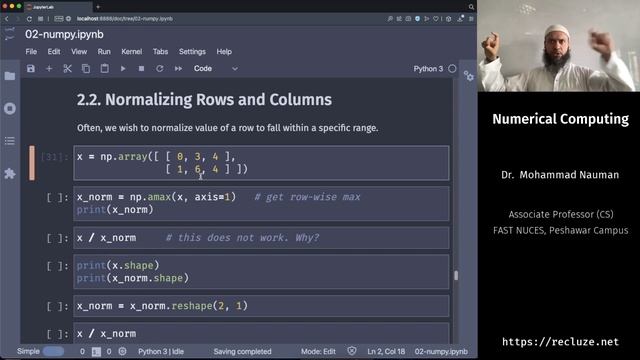The width and height of the screenshot is (640, 360).
Task: Click the Python 3 kernel name
Action: click(x=428, y=69)
